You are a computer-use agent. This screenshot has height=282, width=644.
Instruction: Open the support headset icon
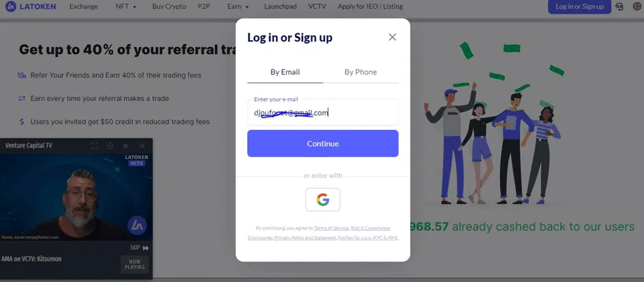pos(619,7)
